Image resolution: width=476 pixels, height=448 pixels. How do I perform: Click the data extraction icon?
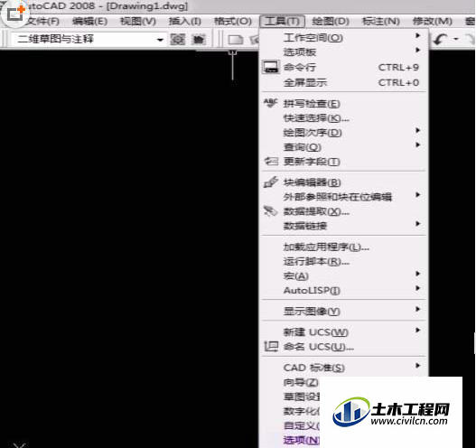click(271, 211)
